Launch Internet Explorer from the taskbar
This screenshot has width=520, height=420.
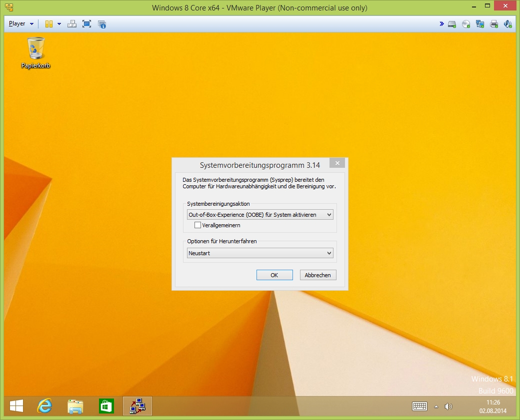click(44, 406)
